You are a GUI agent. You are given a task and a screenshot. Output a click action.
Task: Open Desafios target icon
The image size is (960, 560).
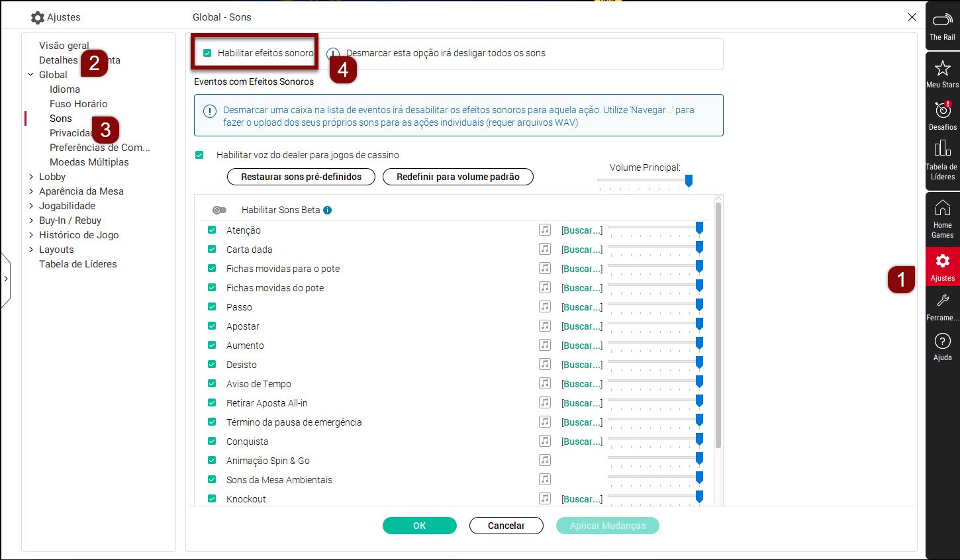tap(942, 111)
